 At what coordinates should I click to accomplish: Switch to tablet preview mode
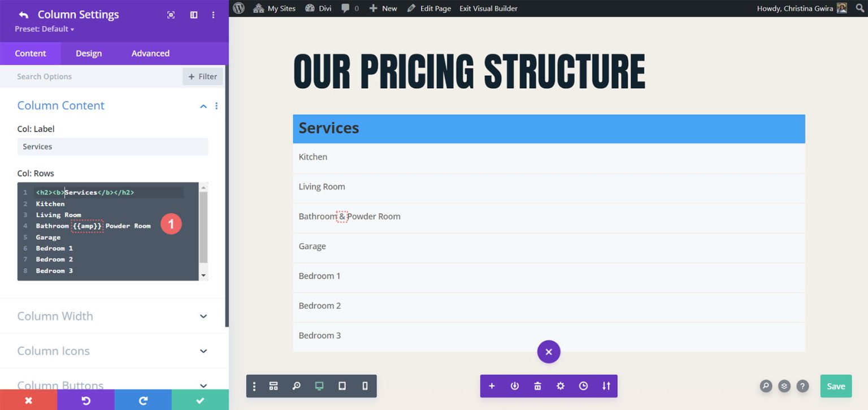(x=342, y=386)
